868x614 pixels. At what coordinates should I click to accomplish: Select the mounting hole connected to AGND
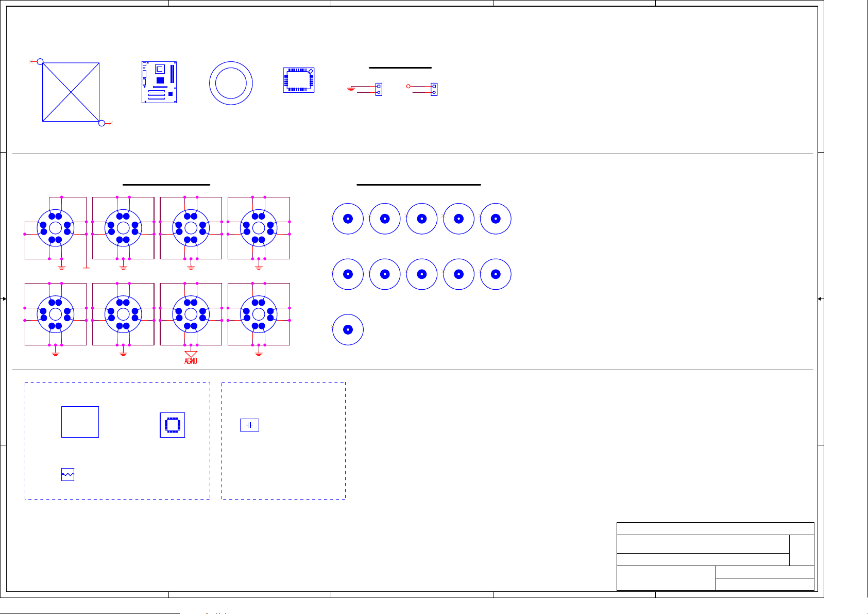191,314
